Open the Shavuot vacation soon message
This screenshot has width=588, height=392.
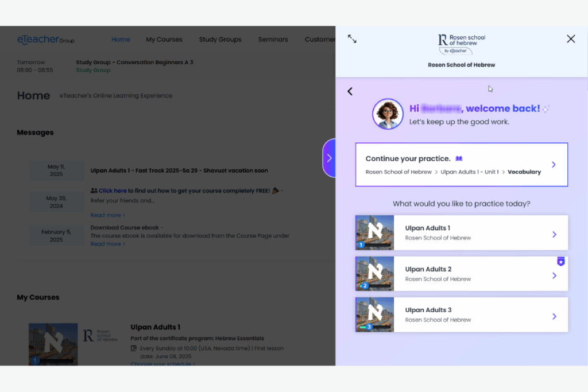coord(179,170)
